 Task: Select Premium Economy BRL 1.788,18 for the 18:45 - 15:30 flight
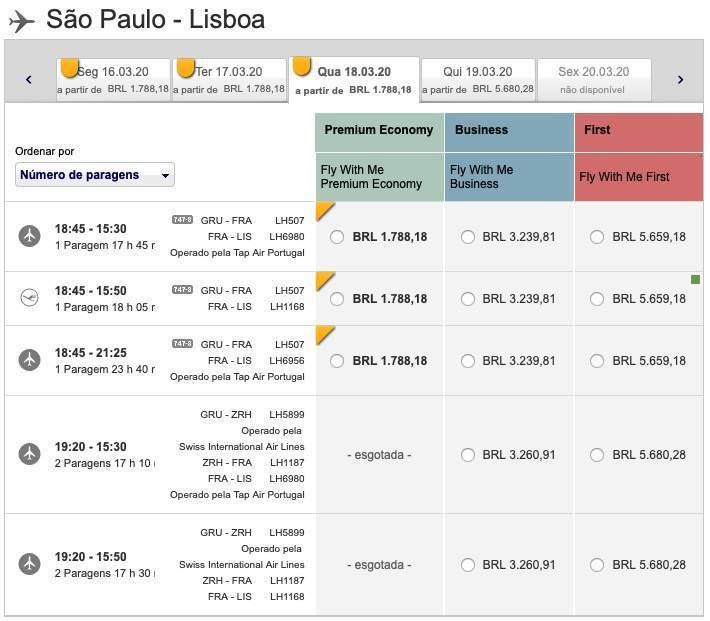337,237
